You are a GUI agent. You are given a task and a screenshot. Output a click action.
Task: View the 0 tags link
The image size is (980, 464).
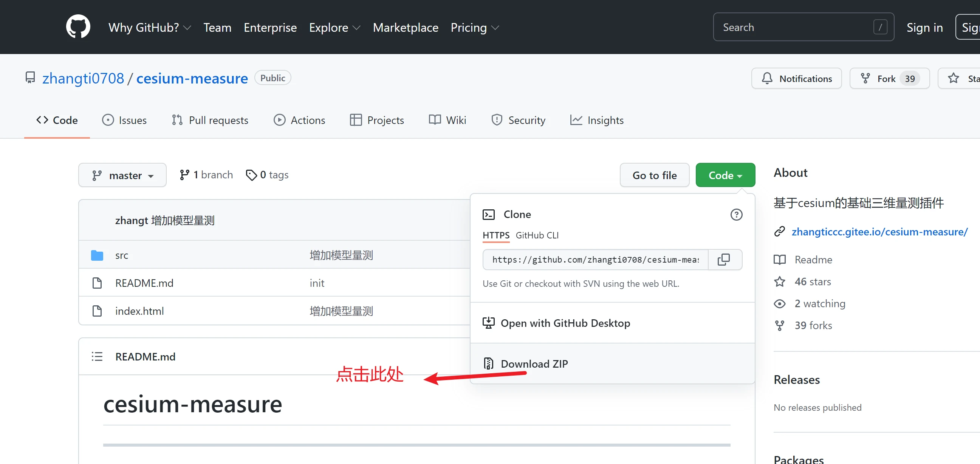tap(267, 175)
